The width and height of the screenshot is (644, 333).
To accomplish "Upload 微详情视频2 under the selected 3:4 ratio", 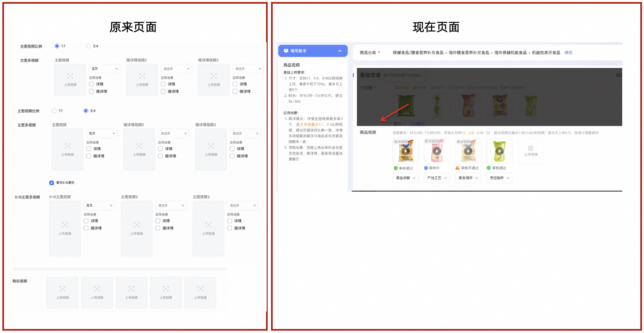I will point(139,149).
